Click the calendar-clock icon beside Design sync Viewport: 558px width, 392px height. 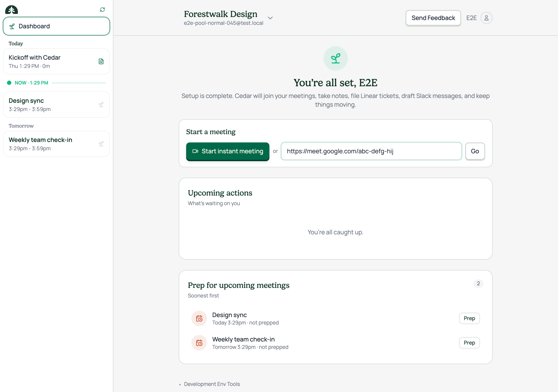tap(199, 318)
